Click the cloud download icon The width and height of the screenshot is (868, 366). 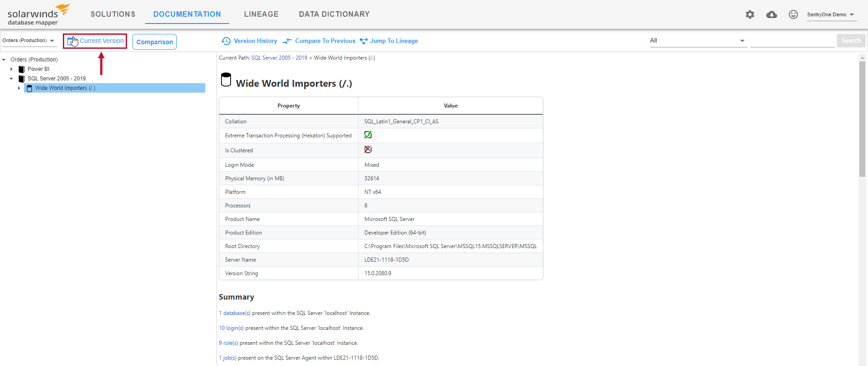tap(772, 14)
